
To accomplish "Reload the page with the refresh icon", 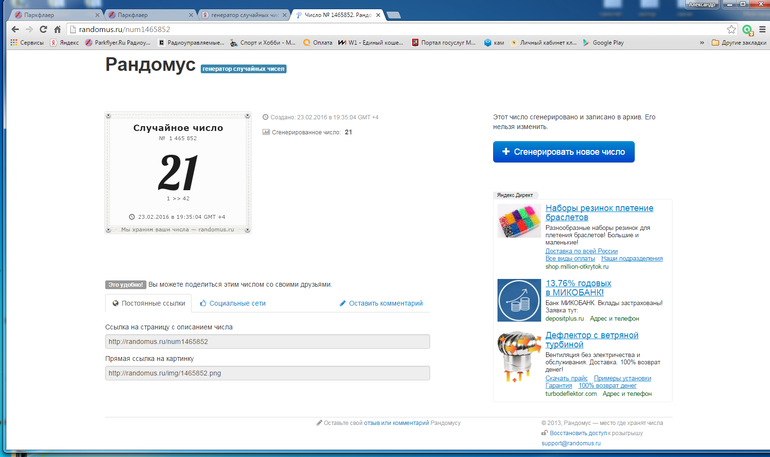I will (42, 30).
